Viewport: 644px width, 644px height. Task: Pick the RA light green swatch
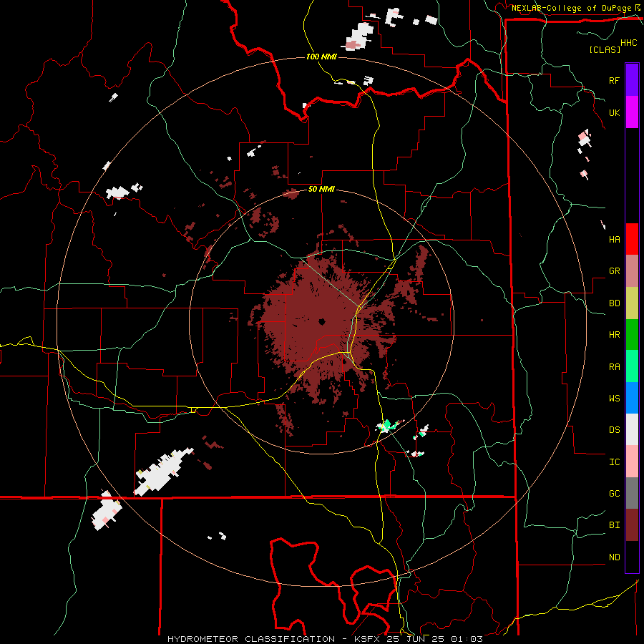pyautogui.click(x=632, y=366)
